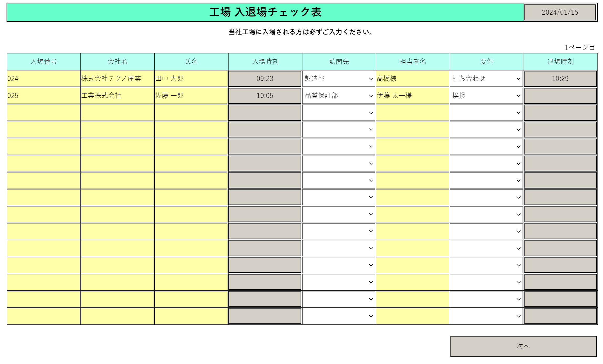Click the name field 佐藤 一郎
603x364 pixels.
191,96
